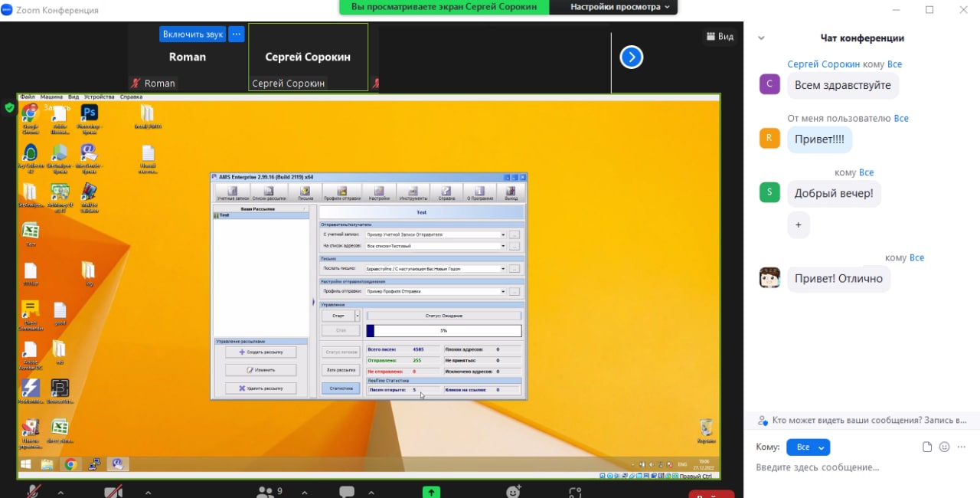Click the sending progress bar at 5%
Screen dimensions: 980x498
[x=443, y=331]
